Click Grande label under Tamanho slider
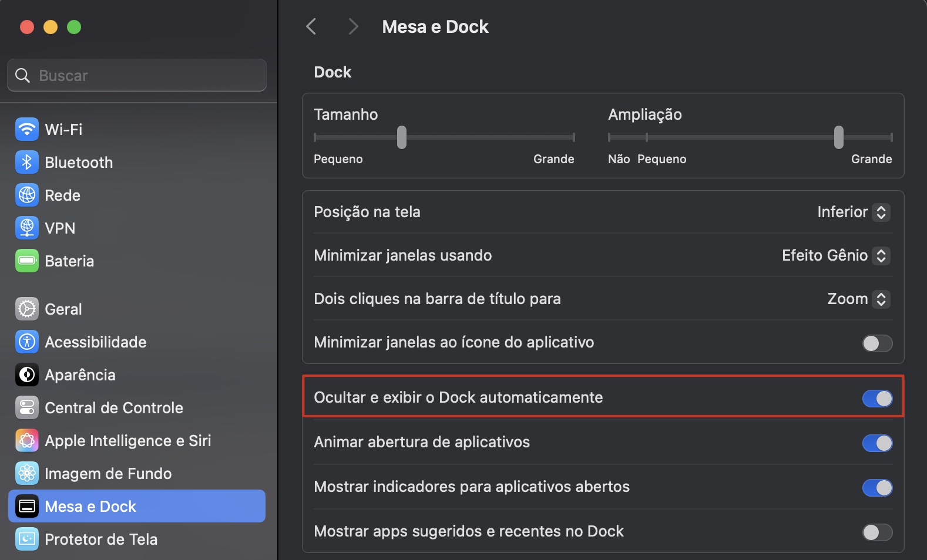The width and height of the screenshot is (927, 560). (x=554, y=159)
